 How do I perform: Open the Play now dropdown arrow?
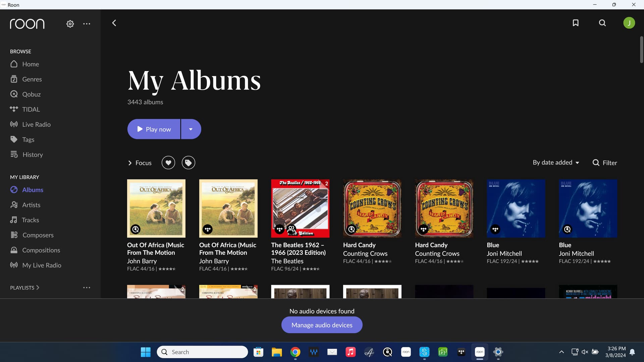[x=191, y=129]
